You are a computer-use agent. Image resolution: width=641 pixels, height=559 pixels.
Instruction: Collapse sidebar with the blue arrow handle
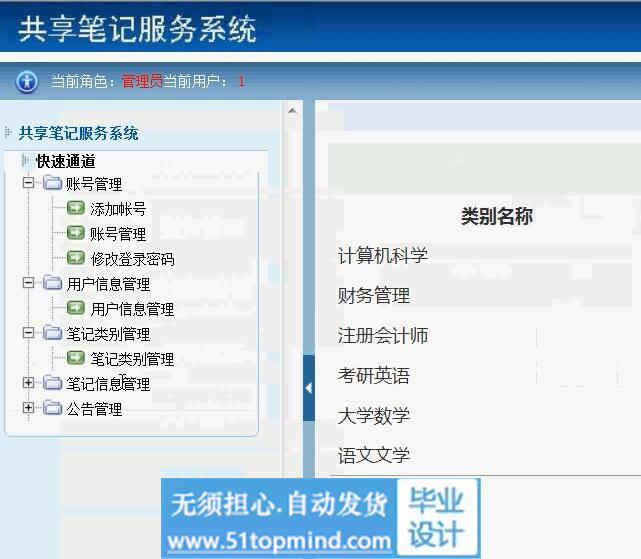pyautogui.click(x=309, y=388)
